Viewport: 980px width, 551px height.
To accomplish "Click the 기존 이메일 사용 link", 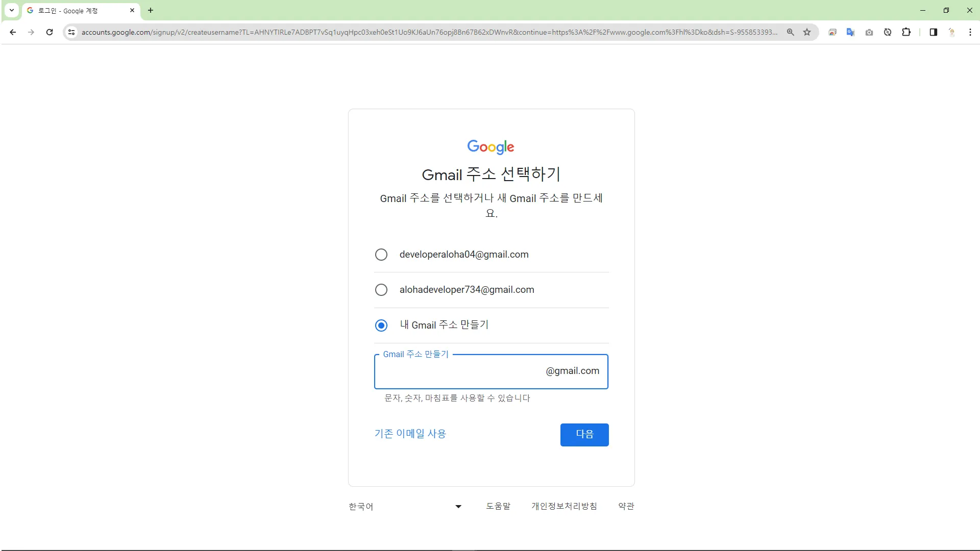I will (410, 434).
